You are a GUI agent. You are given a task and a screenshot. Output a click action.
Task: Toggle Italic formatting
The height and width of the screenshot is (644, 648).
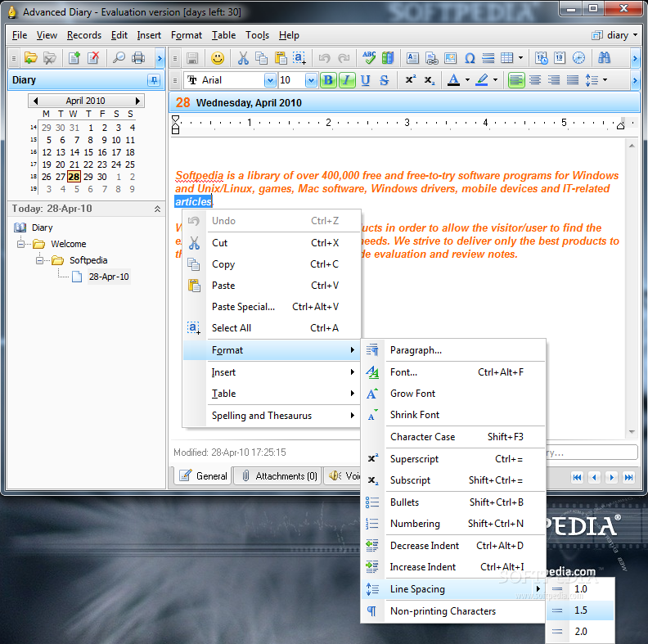click(347, 79)
